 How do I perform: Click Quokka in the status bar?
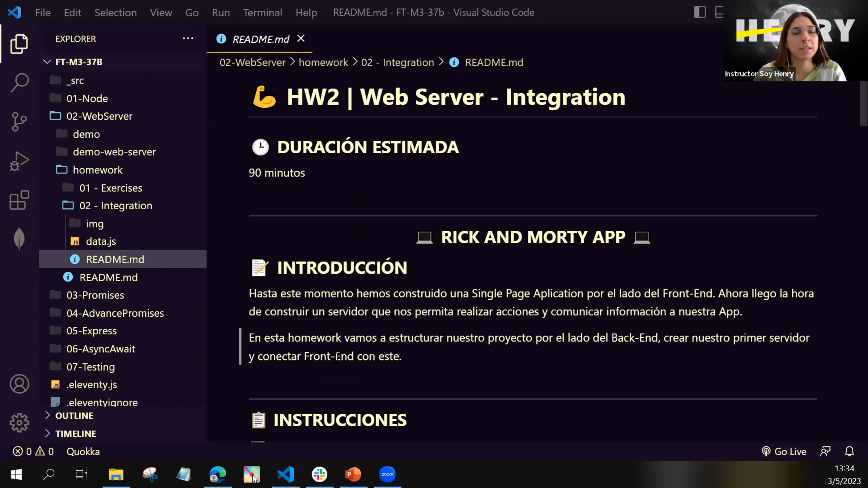pos(83,451)
